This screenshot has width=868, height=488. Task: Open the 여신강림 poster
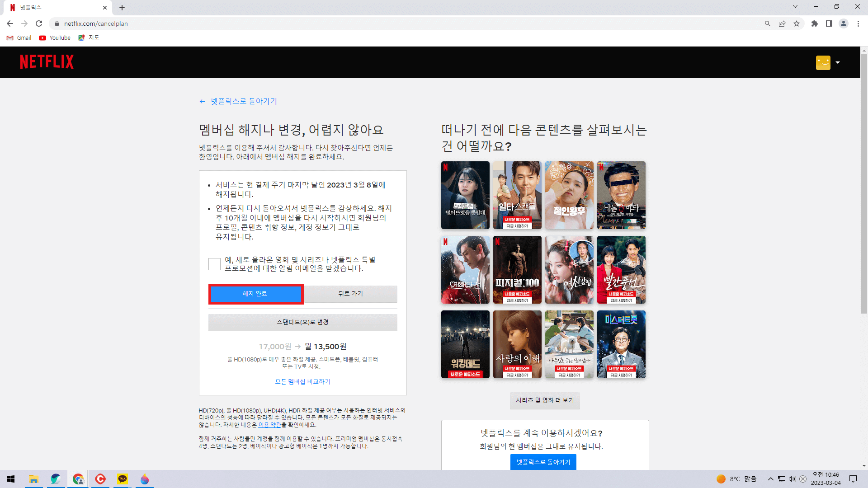tap(569, 270)
